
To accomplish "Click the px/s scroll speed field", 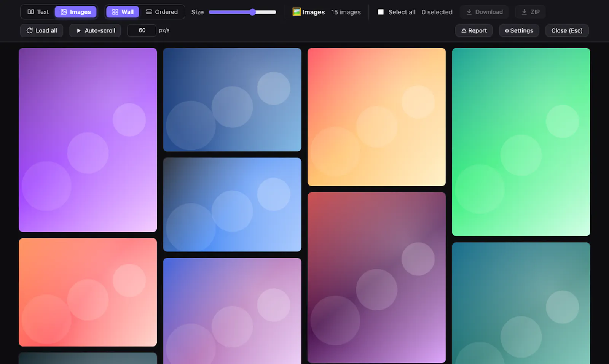I will click(x=142, y=30).
